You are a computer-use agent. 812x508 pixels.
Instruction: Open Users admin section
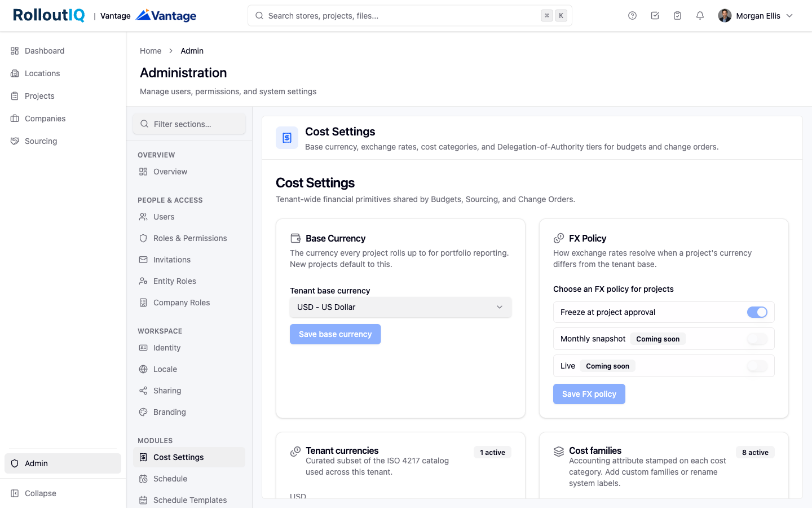tap(189, 217)
